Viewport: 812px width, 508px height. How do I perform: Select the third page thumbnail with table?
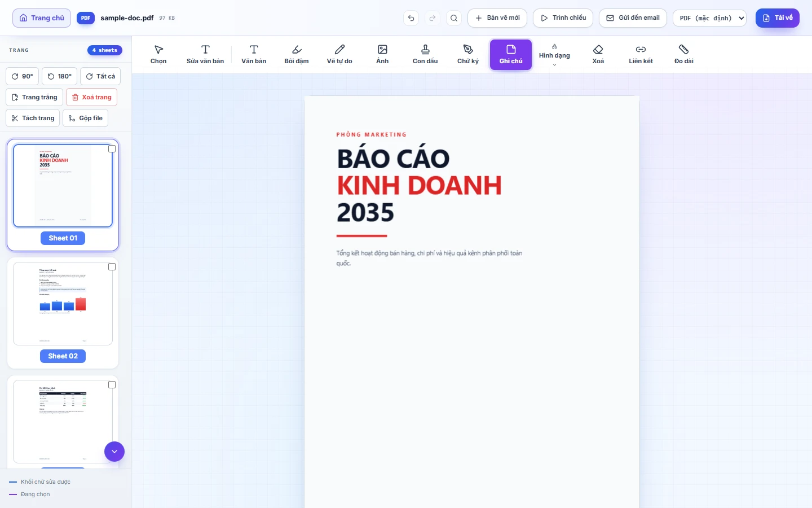pos(63,422)
